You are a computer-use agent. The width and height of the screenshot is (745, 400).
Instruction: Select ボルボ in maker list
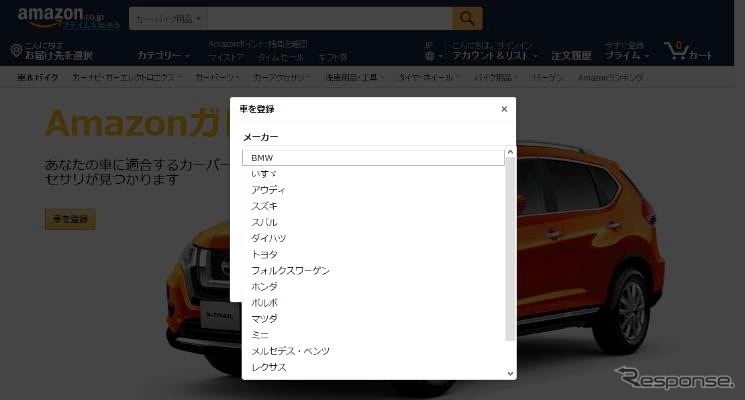(x=373, y=303)
